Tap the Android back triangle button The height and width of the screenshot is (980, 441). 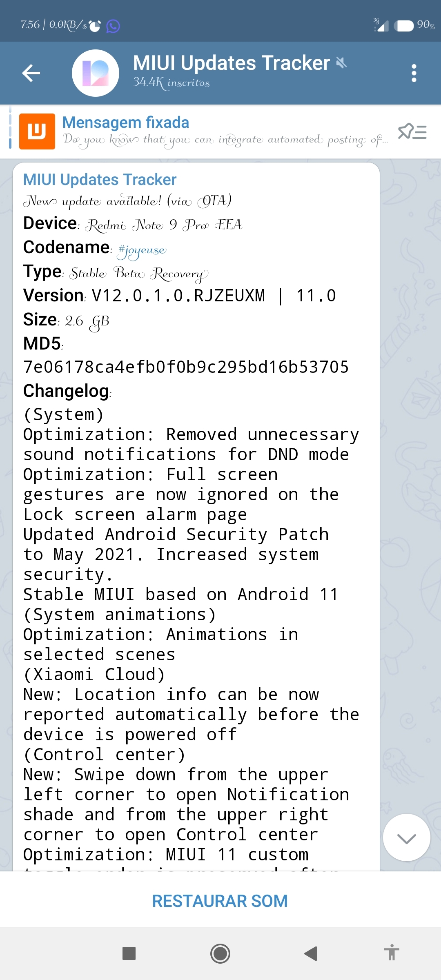pyautogui.click(x=311, y=953)
